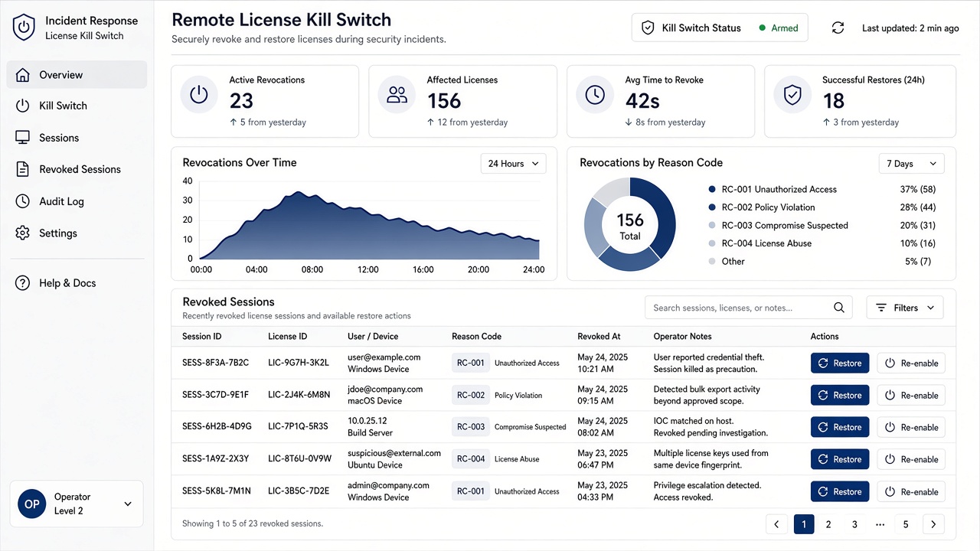Open the Overview section

point(77,75)
